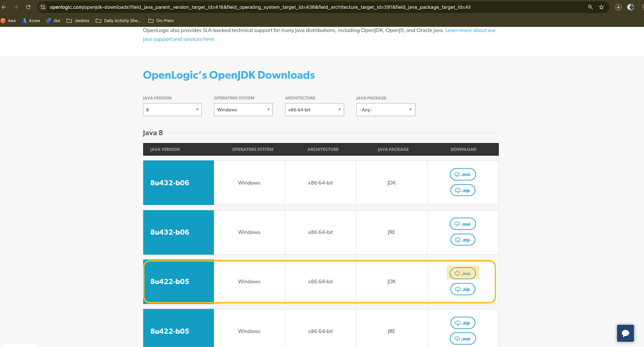
Task: Download .zip for 8u432-b06 JDK
Action: click(x=463, y=190)
